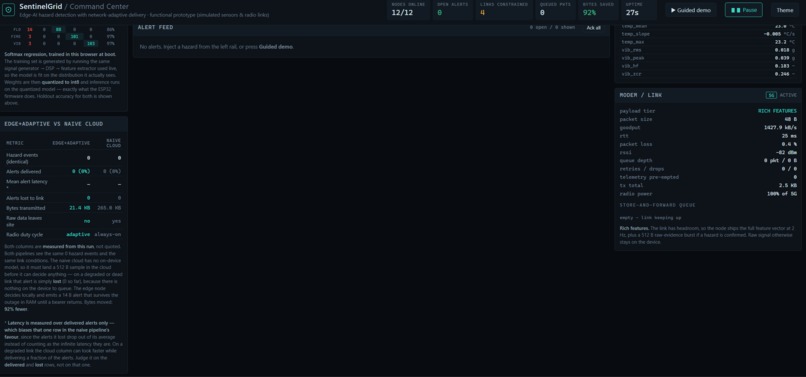The height and width of the screenshot is (377, 806).
Task: Click the packet size row
Action: pyautogui.click(x=708, y=119)
